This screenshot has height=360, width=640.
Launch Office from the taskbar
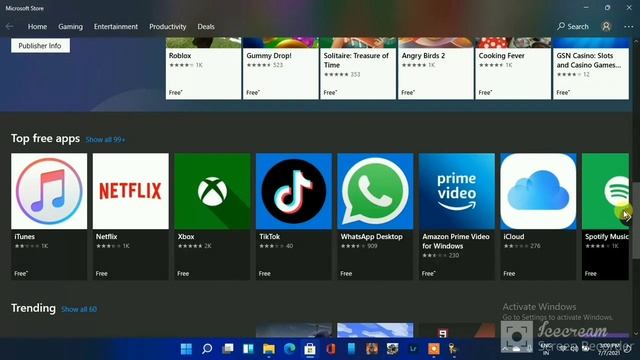coord(331,349)
